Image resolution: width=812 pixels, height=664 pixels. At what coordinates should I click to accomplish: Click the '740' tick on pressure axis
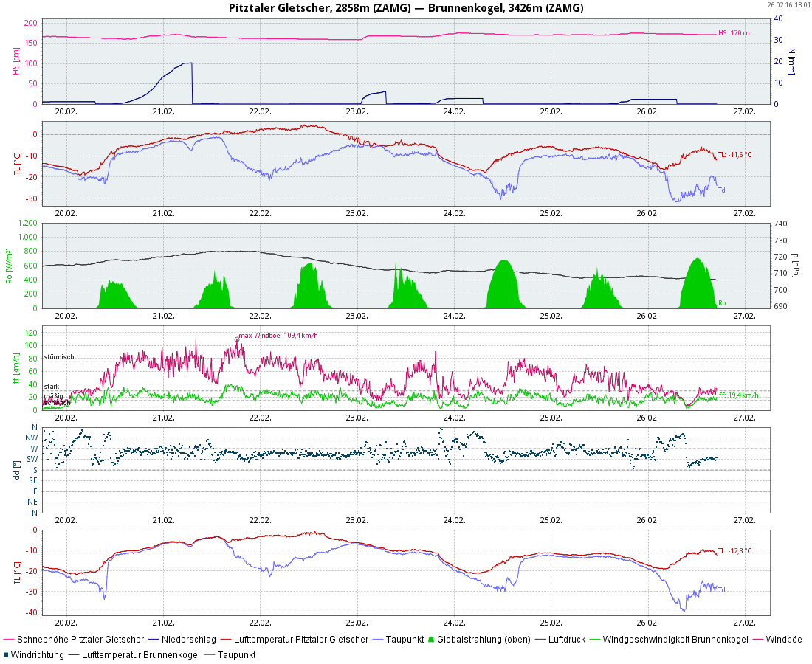click(780, 224)
